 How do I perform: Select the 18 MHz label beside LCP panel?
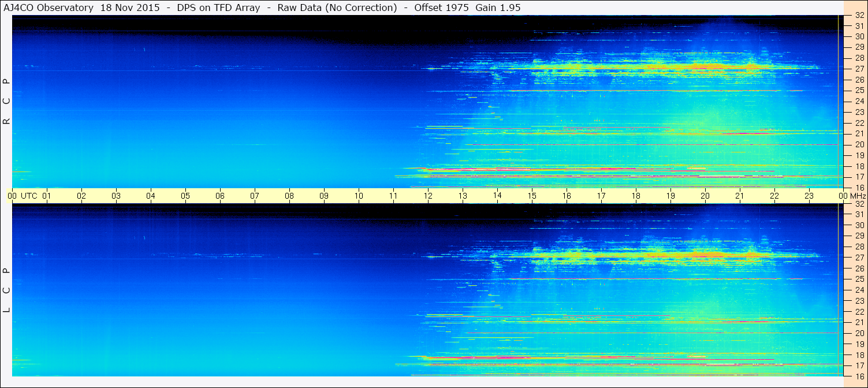[859, 355]
